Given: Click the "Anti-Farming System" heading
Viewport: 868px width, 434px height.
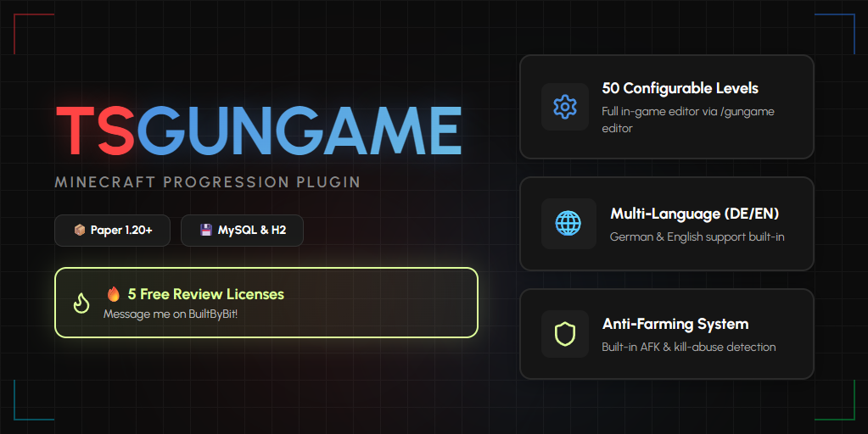Looking at the screenshot, I should tap(675, 324).
